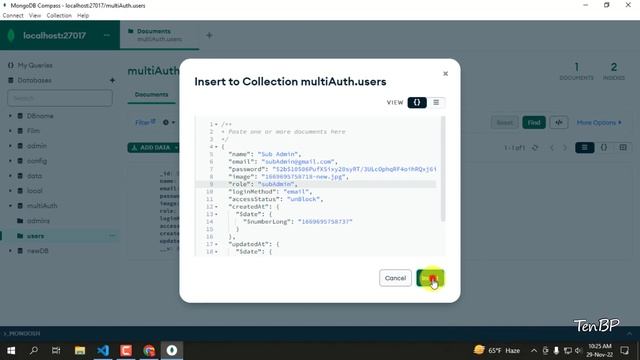Viewport: 640px width, 360px height.
Task: Open the weather widget in taskbar
Action: [497, 351]
